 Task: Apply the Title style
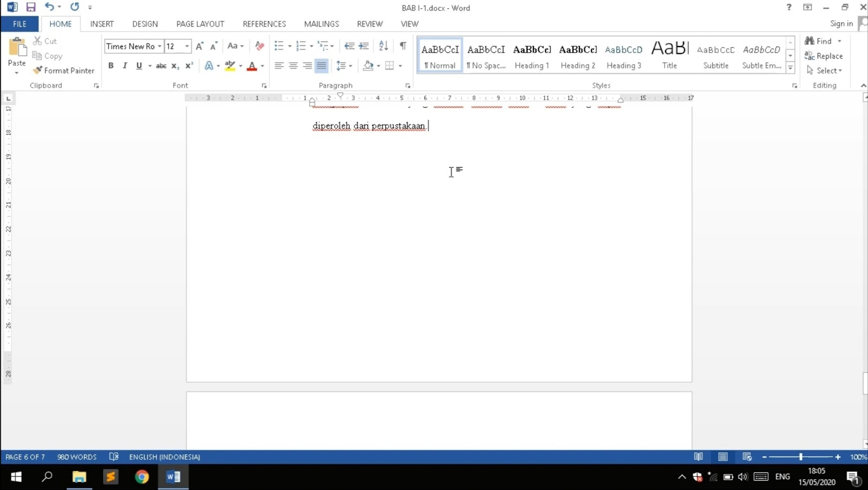point(669,55)
